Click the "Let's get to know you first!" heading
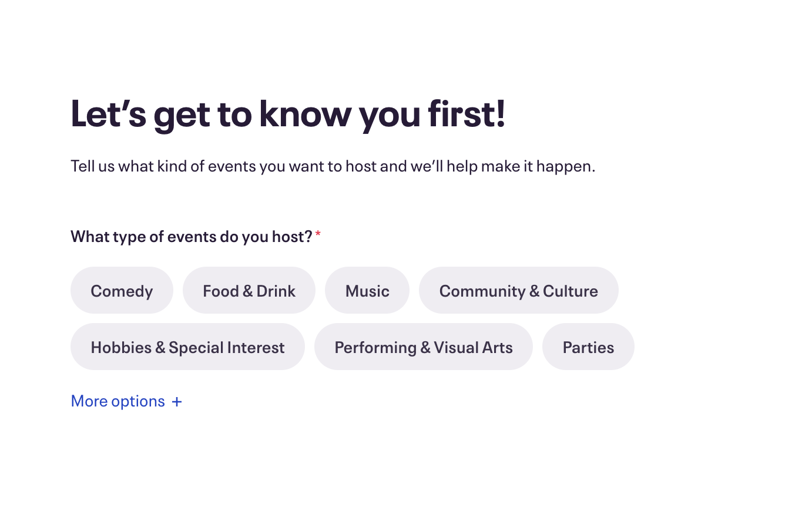 [288, 114]
